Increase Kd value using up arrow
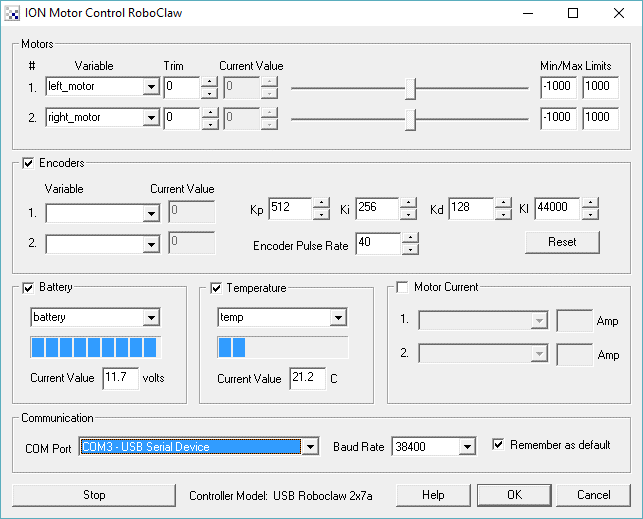 pos(502,204)
